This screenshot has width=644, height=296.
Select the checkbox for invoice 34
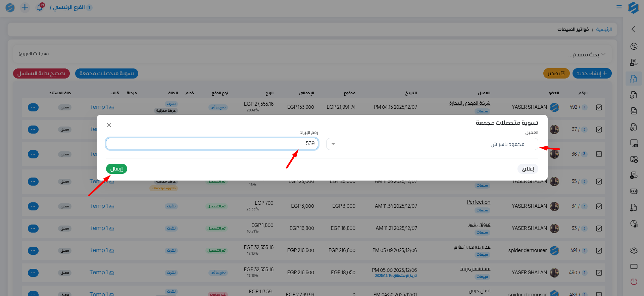click(x=599, y=206)
